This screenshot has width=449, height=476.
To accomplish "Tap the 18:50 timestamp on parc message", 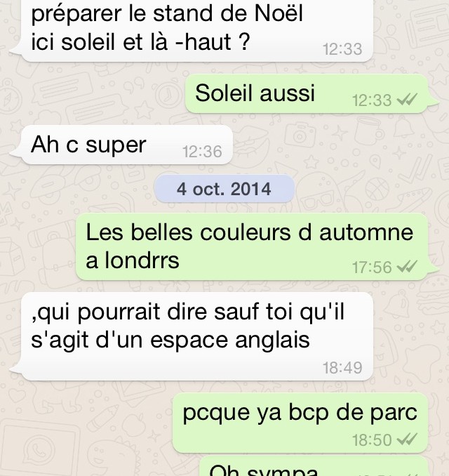I will pyautogui.click(x=372, y=439).
